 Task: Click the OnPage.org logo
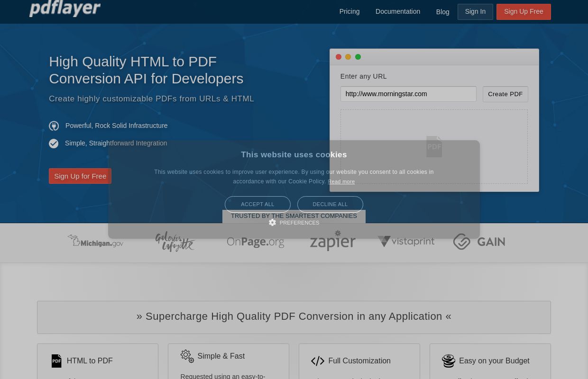256,242
